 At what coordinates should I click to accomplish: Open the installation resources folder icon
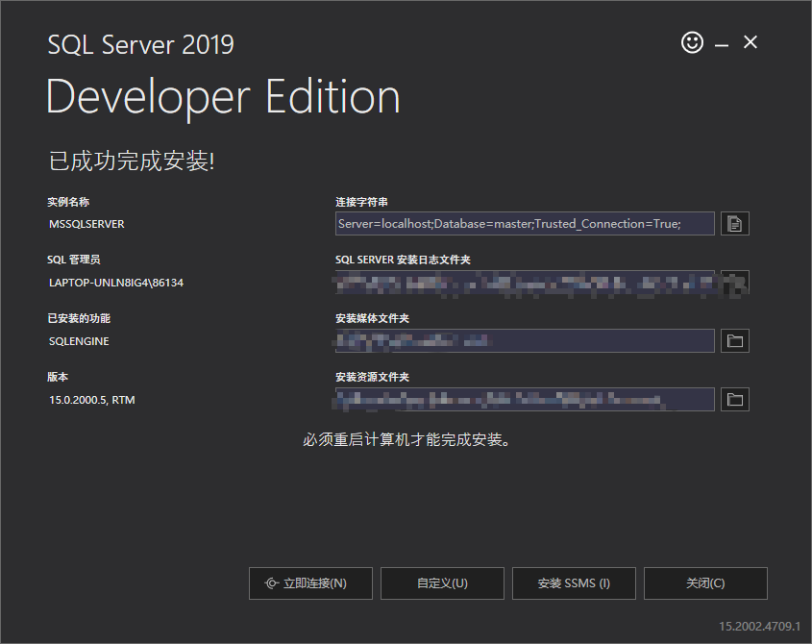pyautogui.click(x=735, y=399)
